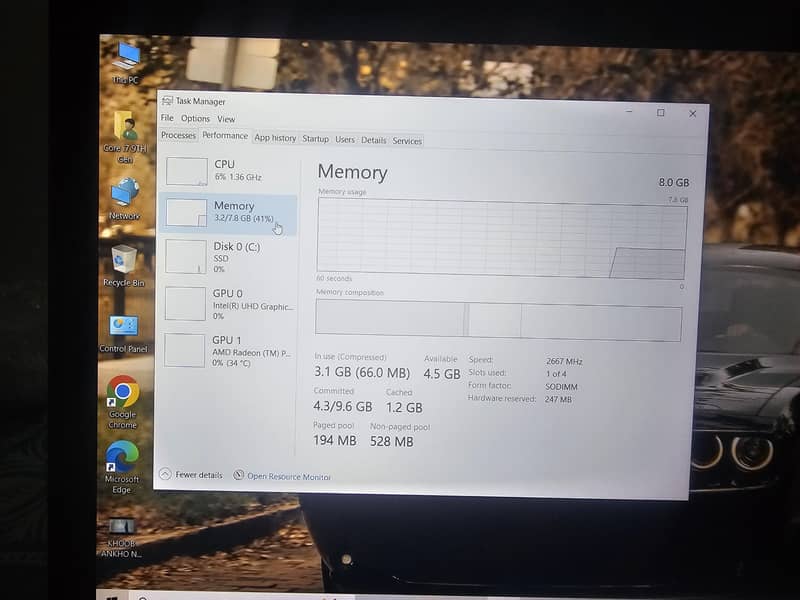Open the Users tab
Viewport: 800px width, 600px height.
click(345, 139)
